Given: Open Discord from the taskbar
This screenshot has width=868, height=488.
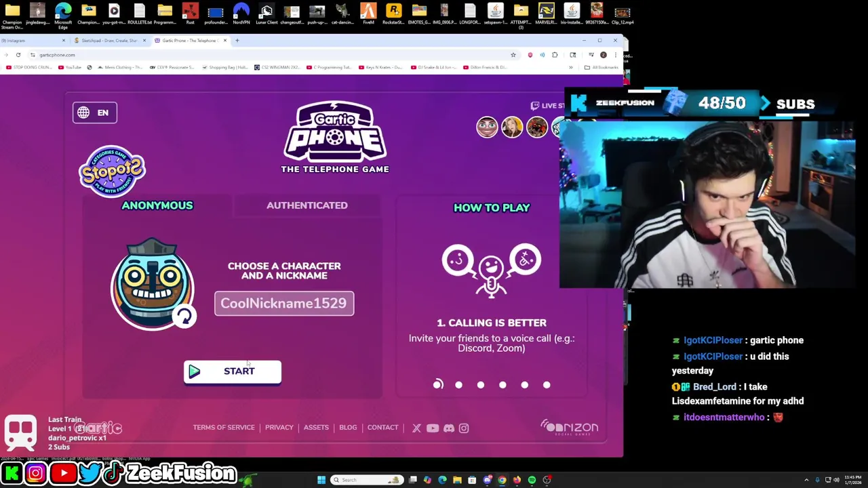Looking at the screenshot, I should coord(487,480).
